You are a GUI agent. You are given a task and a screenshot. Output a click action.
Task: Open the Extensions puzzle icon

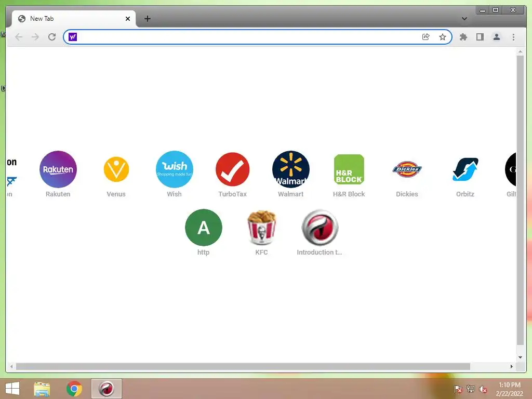click(463, 37)
